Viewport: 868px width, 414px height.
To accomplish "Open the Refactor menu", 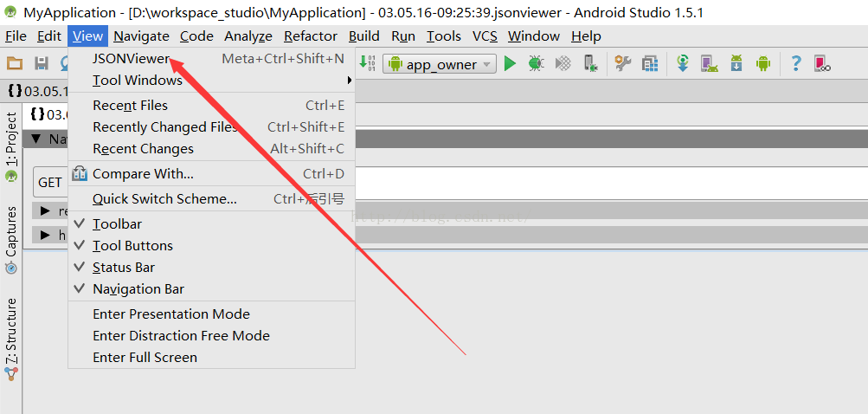I will 311,36.
